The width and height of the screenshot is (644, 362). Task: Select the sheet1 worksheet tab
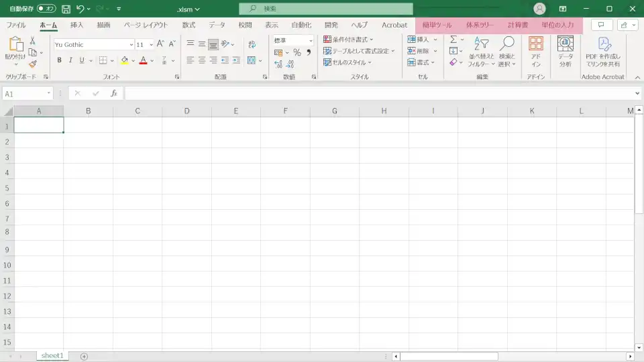pyautogui.click(x=52, y=356)
